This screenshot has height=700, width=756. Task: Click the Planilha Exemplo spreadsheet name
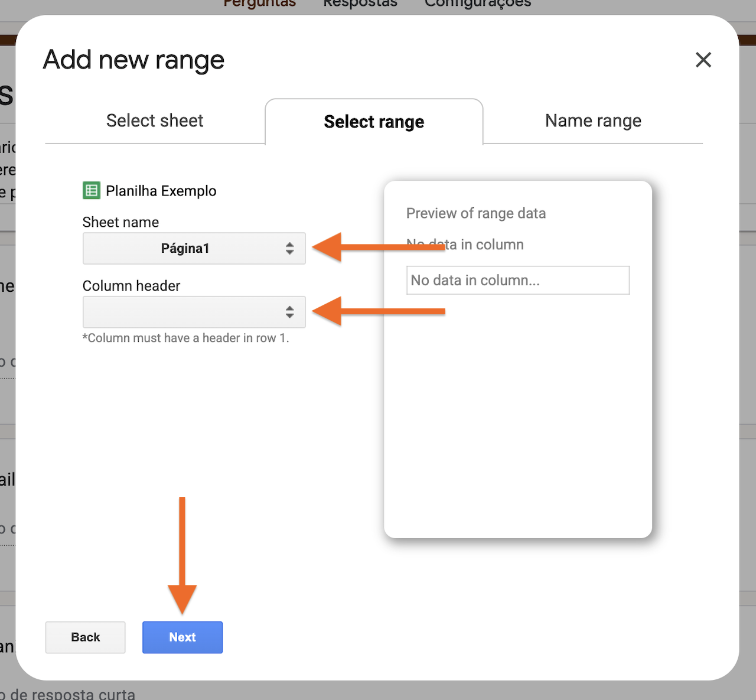[161, 190]
